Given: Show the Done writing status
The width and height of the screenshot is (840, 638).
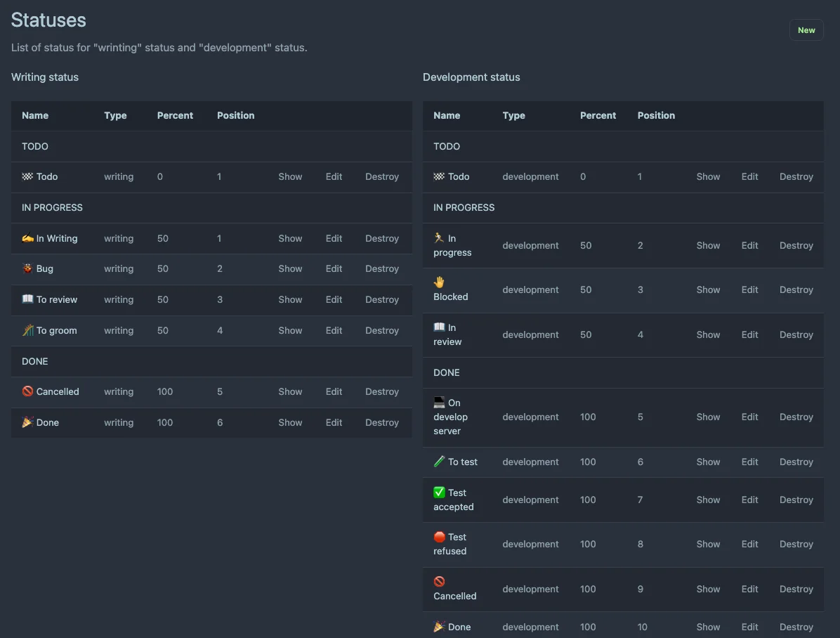Looking at the screenshot, I should (290, 422).
